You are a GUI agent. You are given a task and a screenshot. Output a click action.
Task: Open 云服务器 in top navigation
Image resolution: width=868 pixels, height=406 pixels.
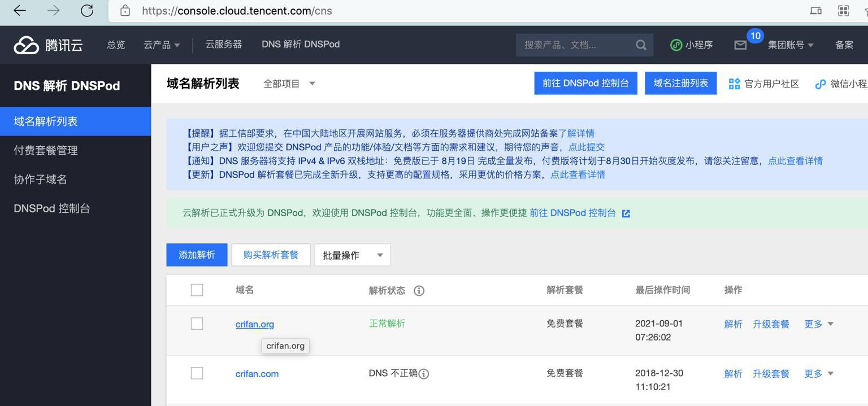(223, 44)
